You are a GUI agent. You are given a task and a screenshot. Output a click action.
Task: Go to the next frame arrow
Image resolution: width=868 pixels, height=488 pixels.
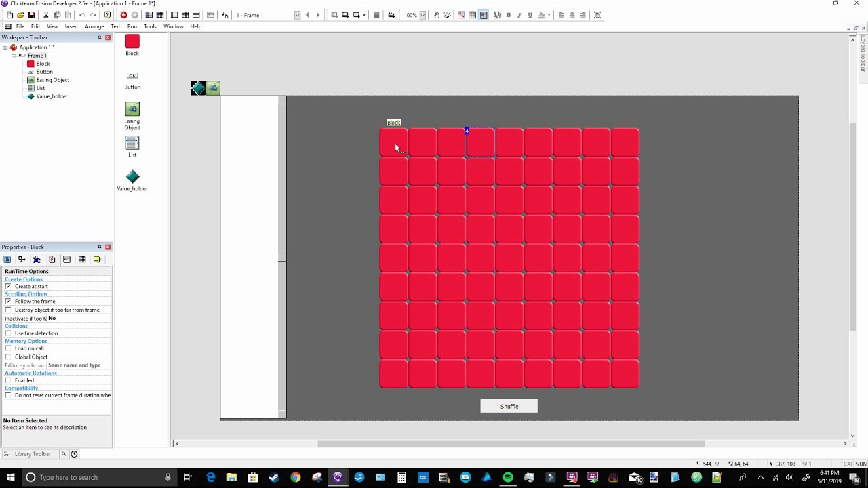point(318,15)
